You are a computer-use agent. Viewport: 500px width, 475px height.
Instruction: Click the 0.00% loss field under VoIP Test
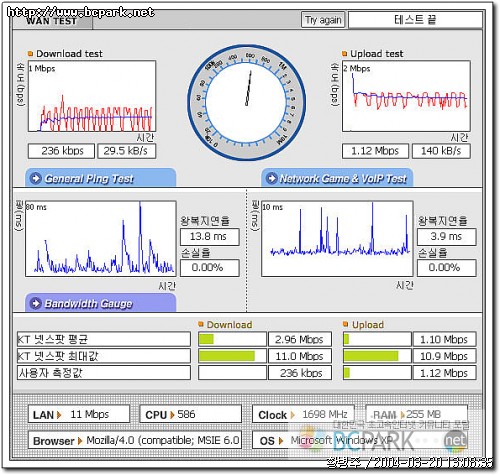[x=447, y=268]
